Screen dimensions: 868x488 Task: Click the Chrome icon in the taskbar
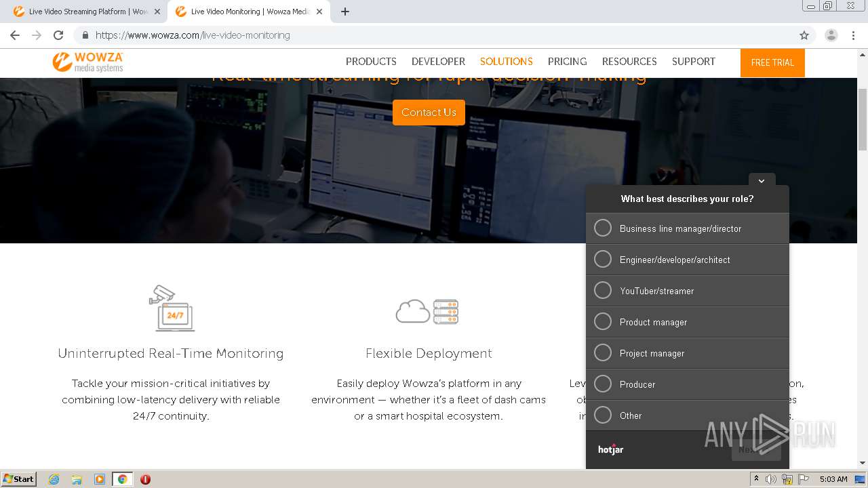[123, 479]
